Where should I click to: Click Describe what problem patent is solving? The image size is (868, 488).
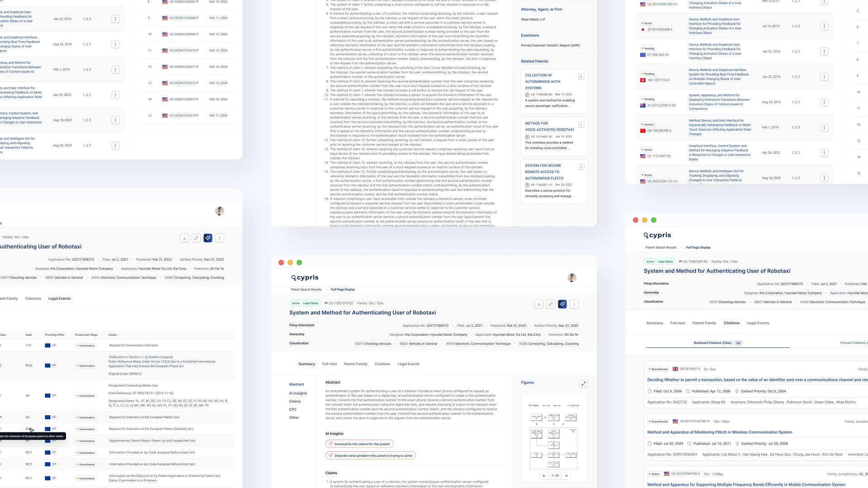pos(370,455)
